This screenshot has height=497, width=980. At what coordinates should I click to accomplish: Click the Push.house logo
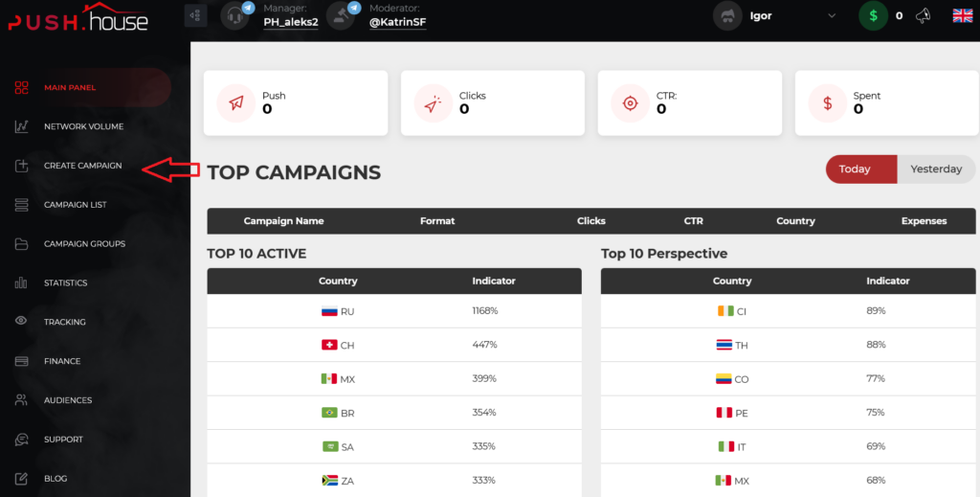[79, 17]
